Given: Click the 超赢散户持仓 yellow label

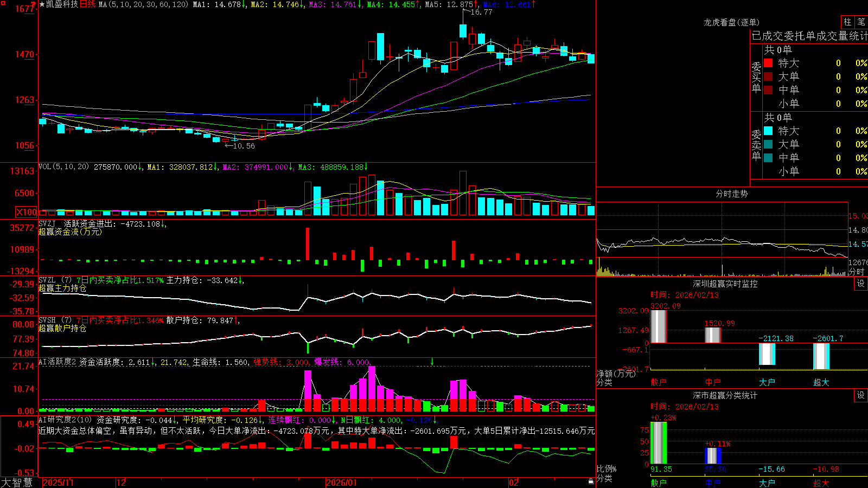Looking at the screenshot, I should 62,328.
